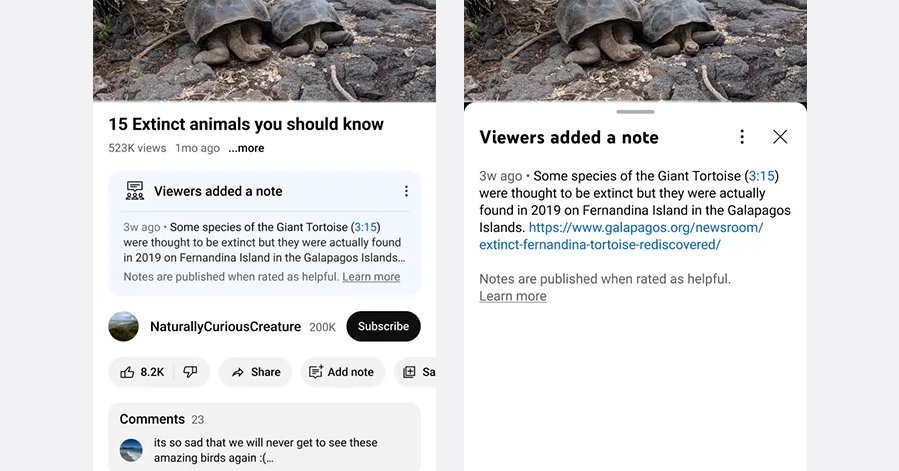Click the viewers note icon on left card
The width and height of the screenshot is (899, 471).
click(x=135, y=190)
